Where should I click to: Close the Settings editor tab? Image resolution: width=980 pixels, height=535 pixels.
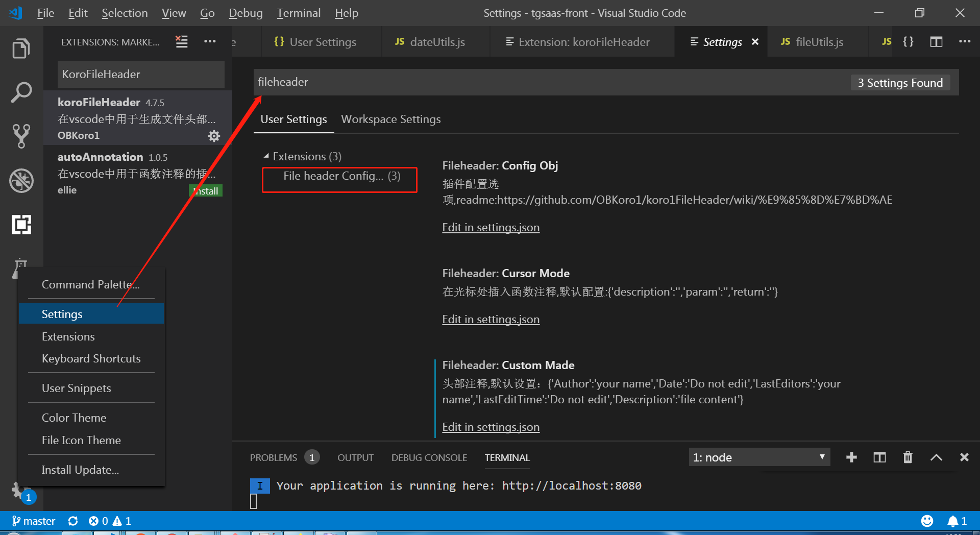click(755, 42)
